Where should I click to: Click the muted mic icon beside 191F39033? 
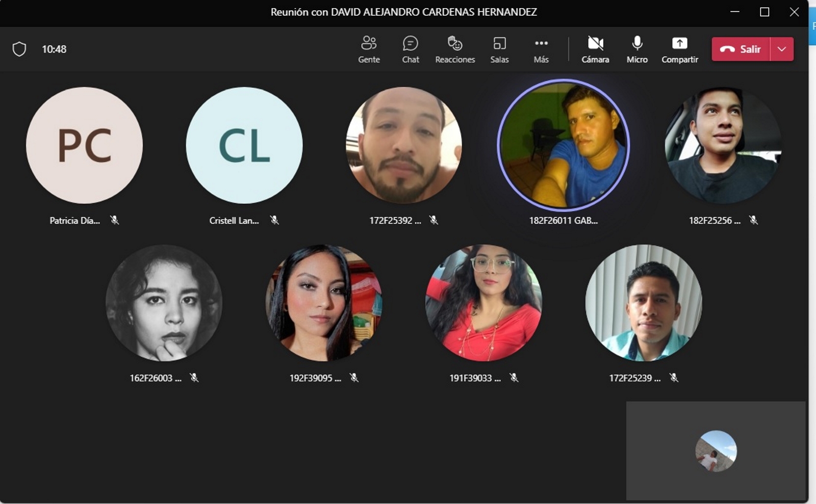click(x=514, y=378)
